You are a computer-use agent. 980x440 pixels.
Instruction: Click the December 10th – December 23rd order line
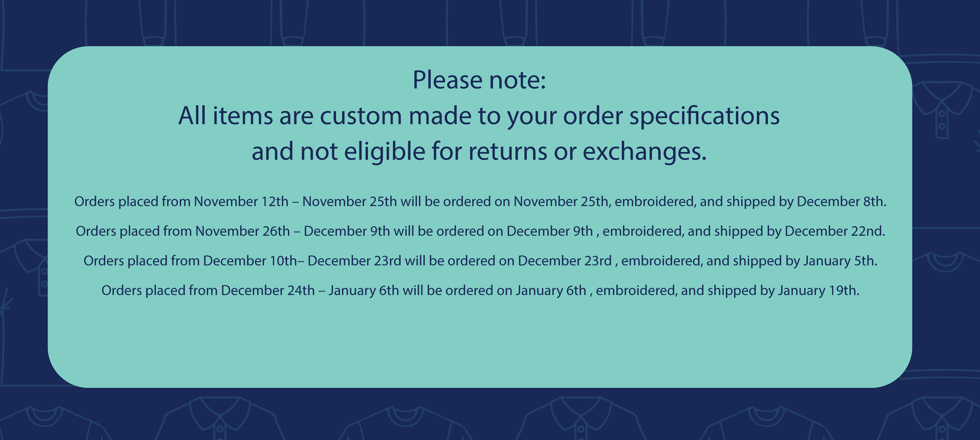tap(480, 261)
